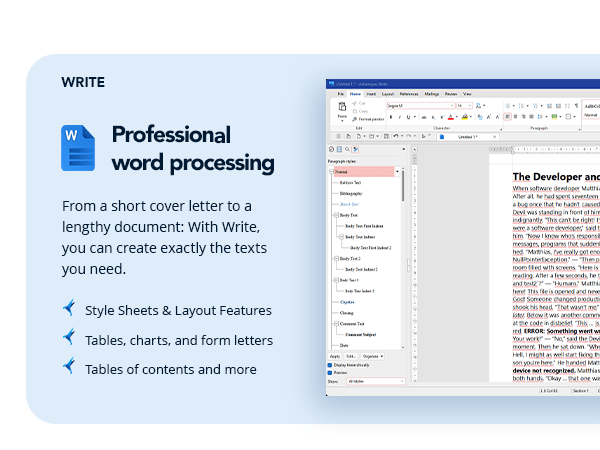Click the Copy icon in ribbon
Screen dimensions: 600x450
pyautogui.click(x=355, y=111)
